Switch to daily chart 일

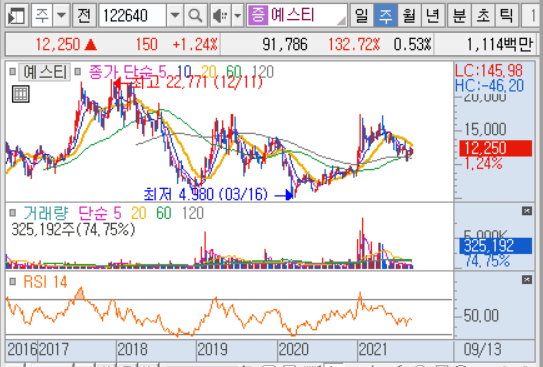(362, 16)
